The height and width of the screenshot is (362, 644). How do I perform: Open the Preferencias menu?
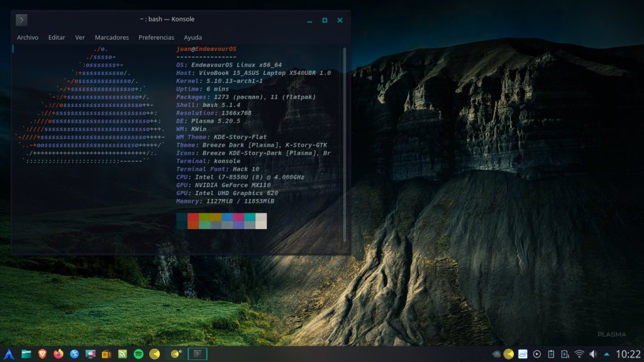[156, 37]
